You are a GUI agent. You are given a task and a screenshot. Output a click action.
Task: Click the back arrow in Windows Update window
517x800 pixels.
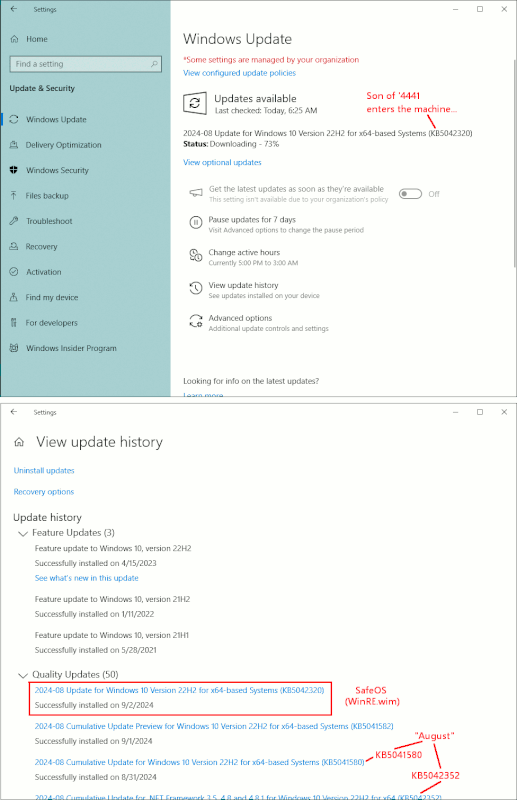pyautogui.click(x=14, y=9)
